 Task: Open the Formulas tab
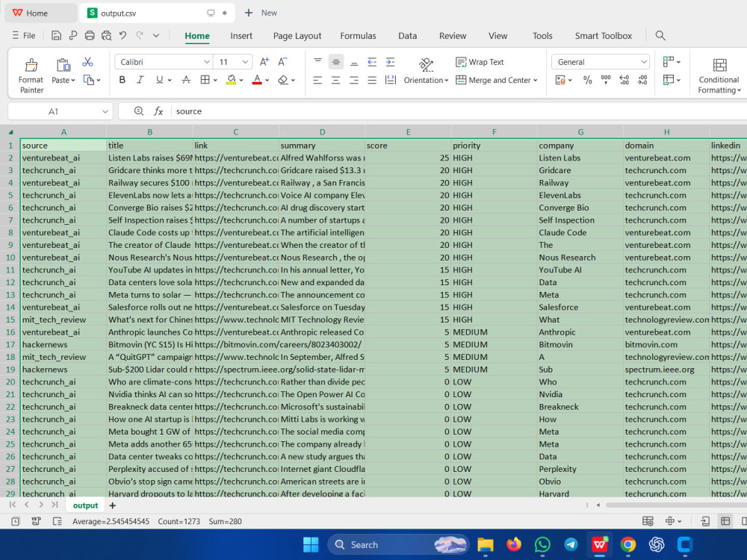click(x=358, y=36)
